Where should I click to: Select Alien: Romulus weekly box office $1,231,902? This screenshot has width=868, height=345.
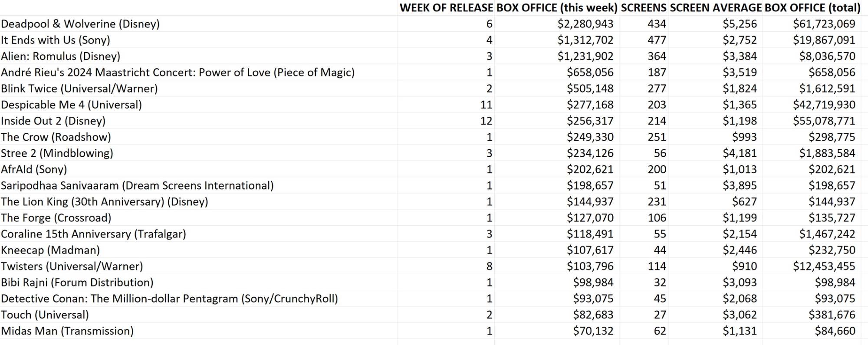(x=585, y=56)
